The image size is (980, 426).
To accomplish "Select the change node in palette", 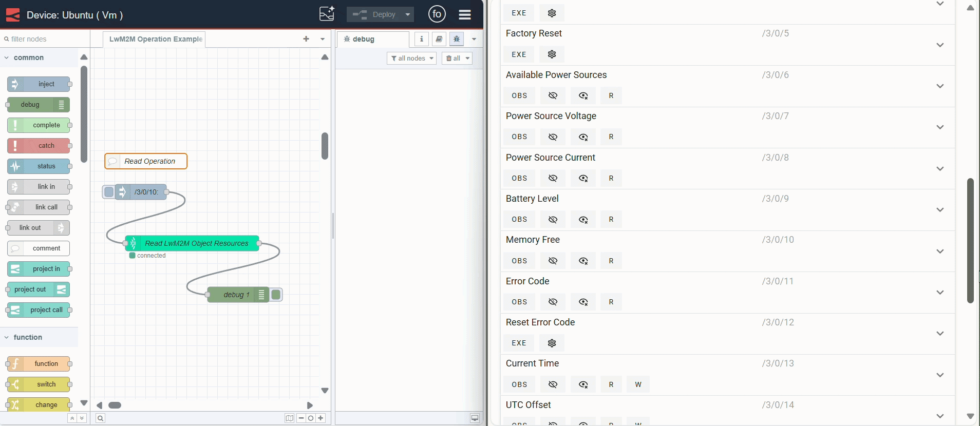I will tap(39, 405).
